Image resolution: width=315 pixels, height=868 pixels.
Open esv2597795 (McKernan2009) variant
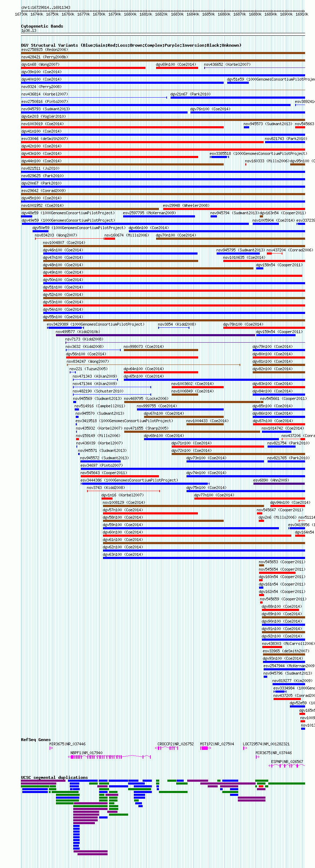149,213
